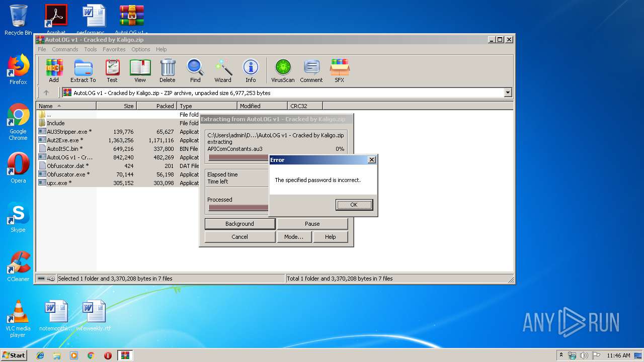Select Aut2Exe.exe file row

point(118,140)
